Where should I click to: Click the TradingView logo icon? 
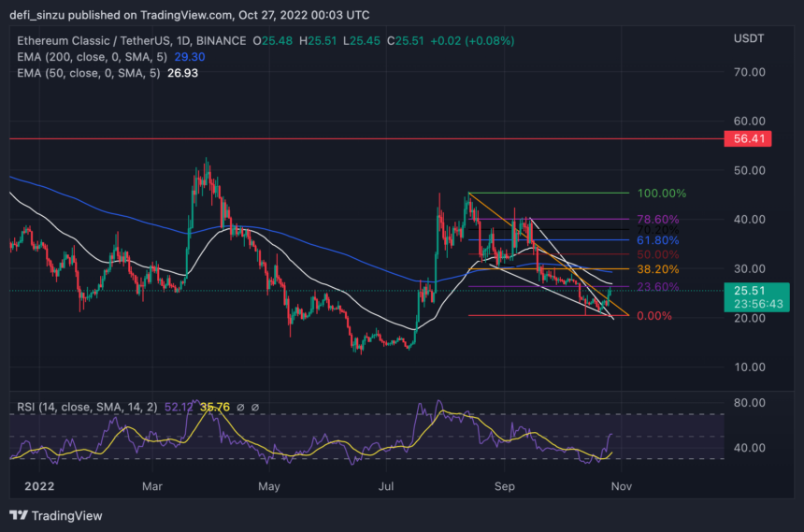(18, 515)
